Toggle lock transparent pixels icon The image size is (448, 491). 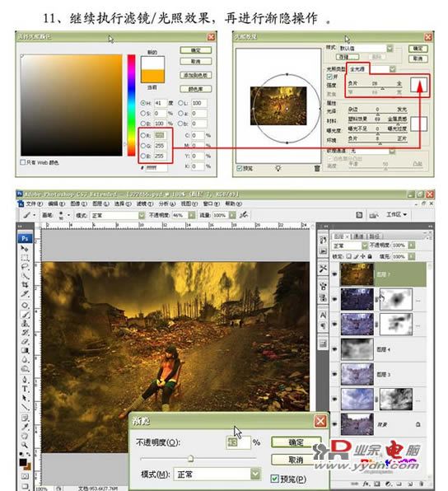[x=349, y=256]
